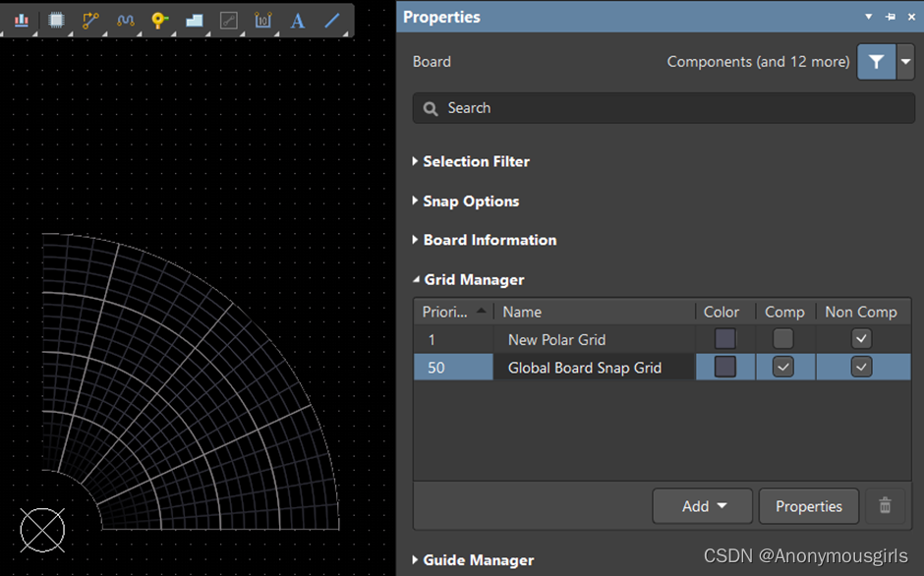Click the Align objects toolbar icon

22,20
